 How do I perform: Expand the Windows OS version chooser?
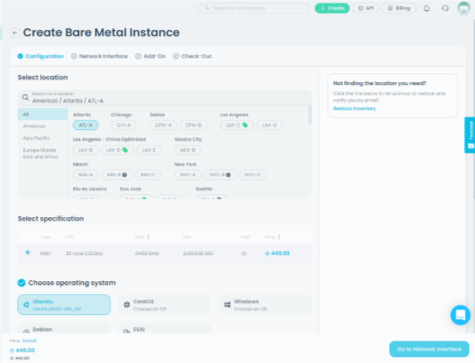pyautogui.click(x=265, y=305)
